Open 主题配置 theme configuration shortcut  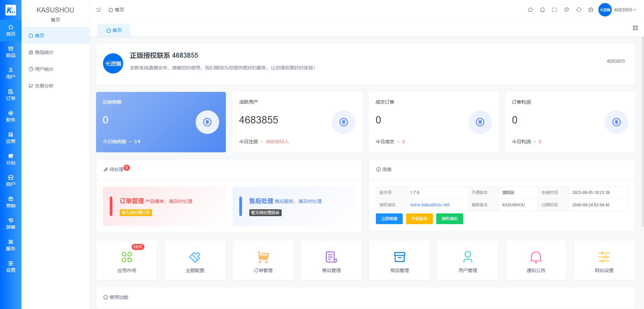coord(195,260)
